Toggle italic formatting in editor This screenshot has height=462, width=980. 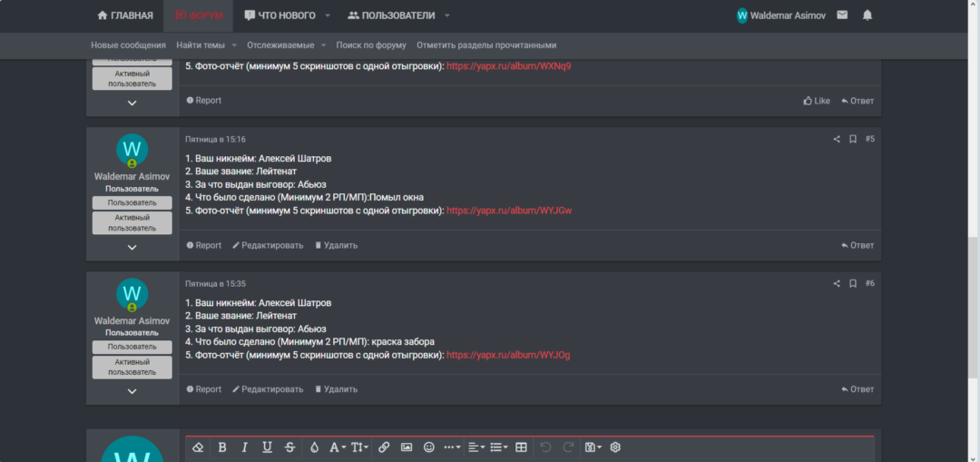coord(244,447)
